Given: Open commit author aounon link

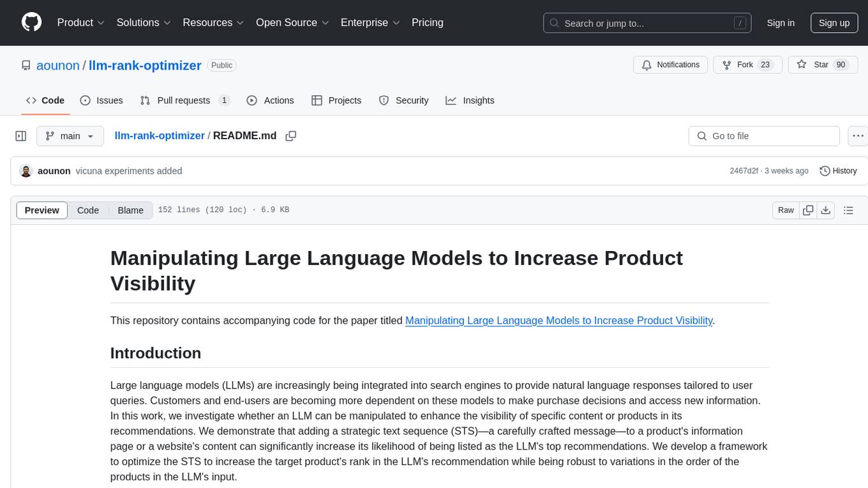Looking at the screenshot, I should point(54,171).
